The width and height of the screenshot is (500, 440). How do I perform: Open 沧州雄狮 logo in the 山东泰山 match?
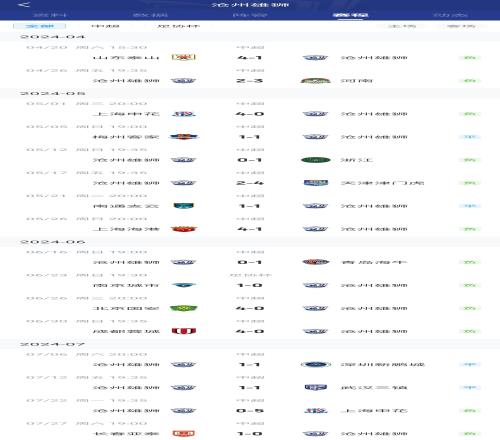tap(315, 57)
